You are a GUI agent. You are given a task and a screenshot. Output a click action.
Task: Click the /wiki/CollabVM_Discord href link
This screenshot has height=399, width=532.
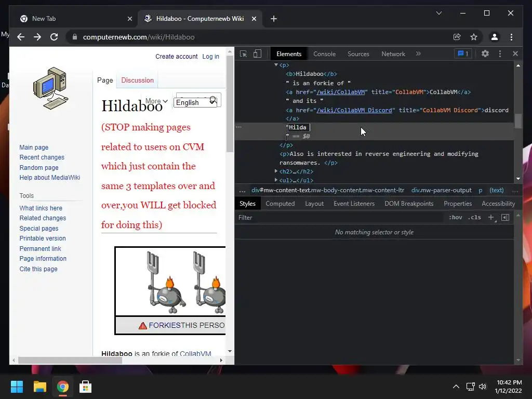tap(354, 110)
